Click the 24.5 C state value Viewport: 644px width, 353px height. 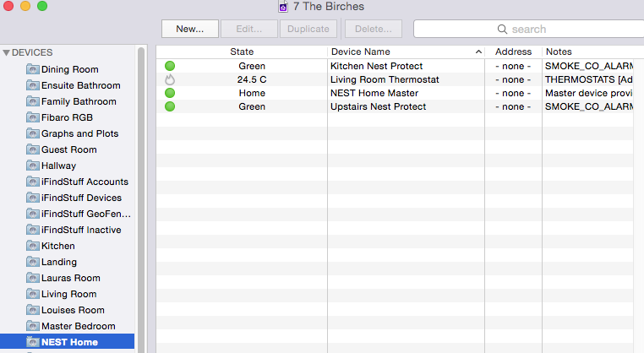pos(252,79)
